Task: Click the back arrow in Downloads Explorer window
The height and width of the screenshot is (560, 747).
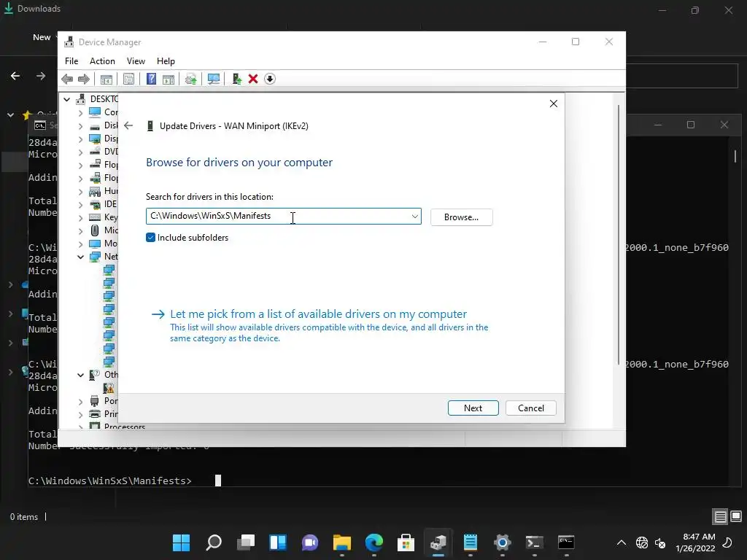Action: (15, 76)
